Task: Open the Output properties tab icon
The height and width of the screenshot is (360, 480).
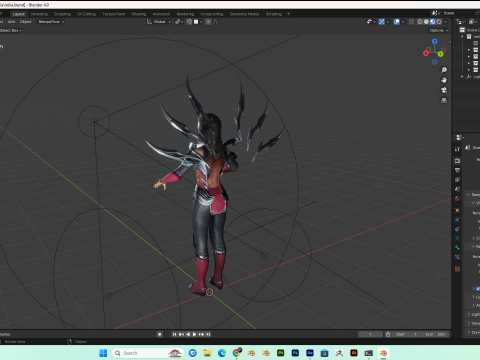Action: pos(457,170)
